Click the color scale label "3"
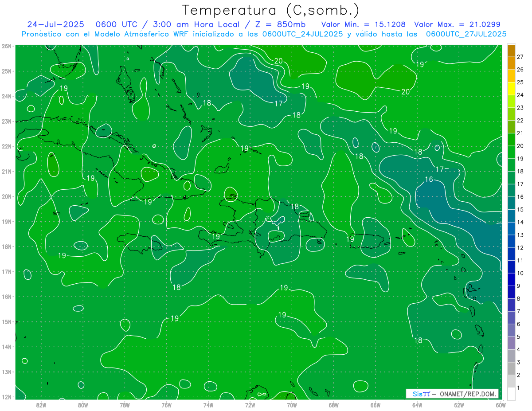This screenshot has width=532, height=411. tap(519, 362)
